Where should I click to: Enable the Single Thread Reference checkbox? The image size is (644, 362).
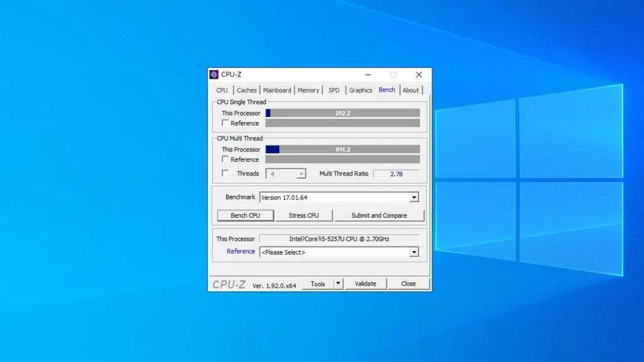tap(225, 123)
